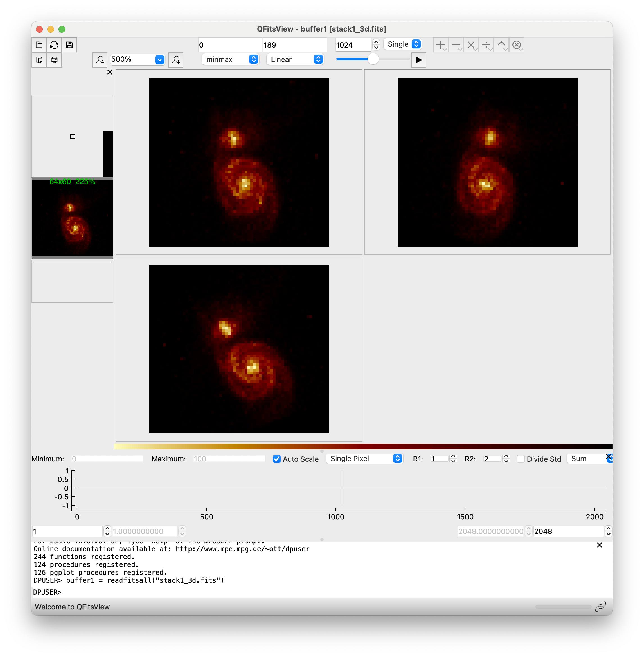Click the subtract (minus) arithmetic button
The image size is (644, 657).
pos(456,45)
